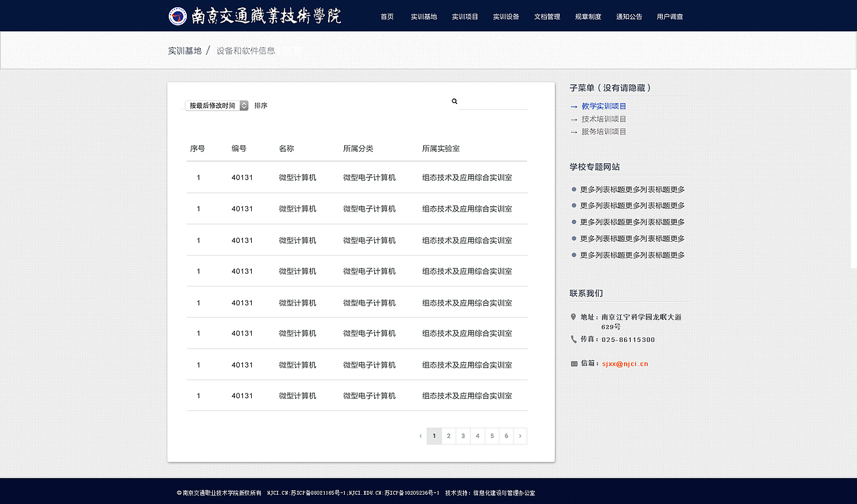Viewport: 857px width, 504px height.
Task: Click the 排序 label
Action: 261,106
